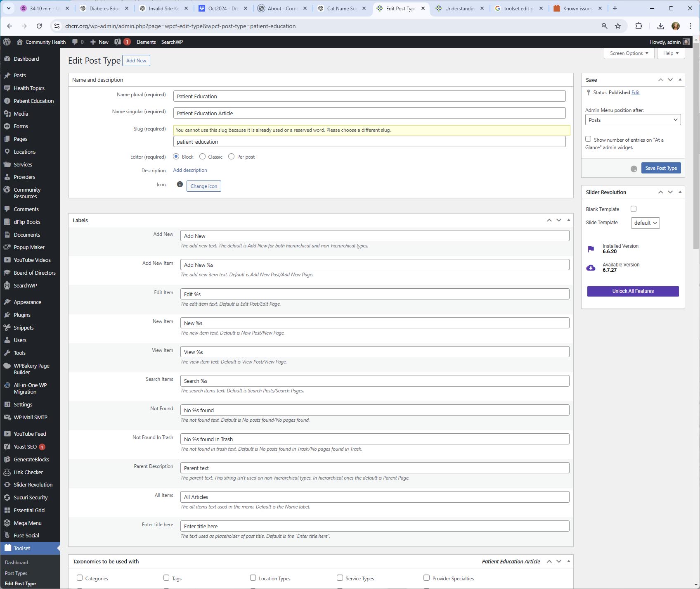Check the Categories taxonomy checkbox

(80, 578)
